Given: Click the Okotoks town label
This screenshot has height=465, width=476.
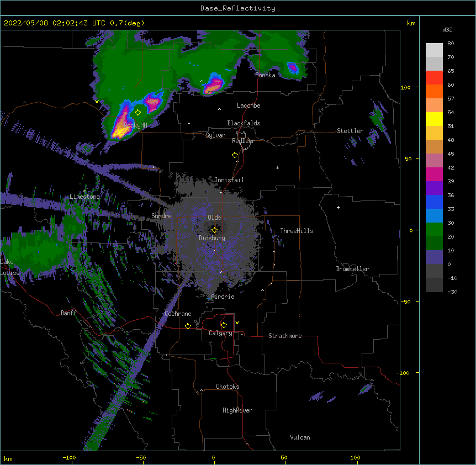Looking at the screenshot, I should [228, 387].
